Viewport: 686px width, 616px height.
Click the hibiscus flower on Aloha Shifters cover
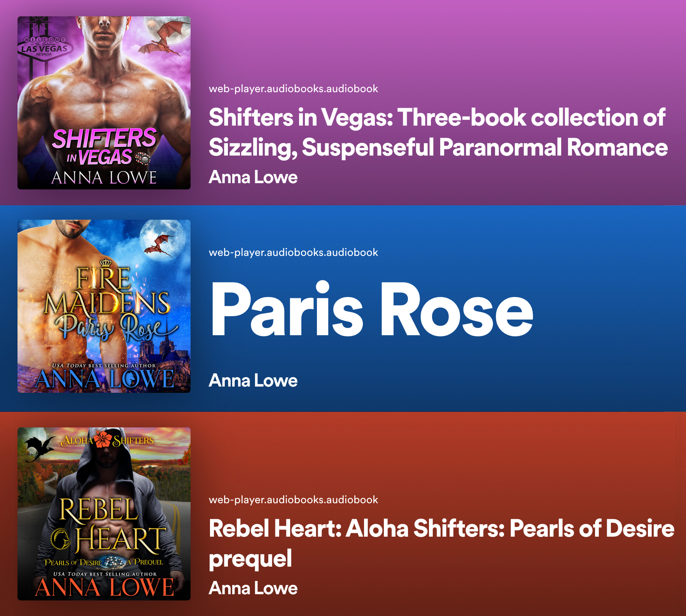pos(103,439)
